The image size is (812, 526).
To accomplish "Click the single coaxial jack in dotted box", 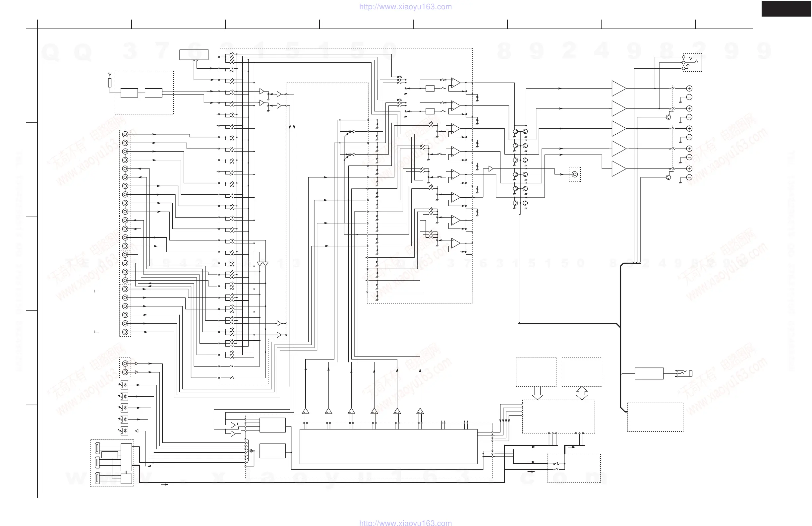I will [x=575, y=174].
